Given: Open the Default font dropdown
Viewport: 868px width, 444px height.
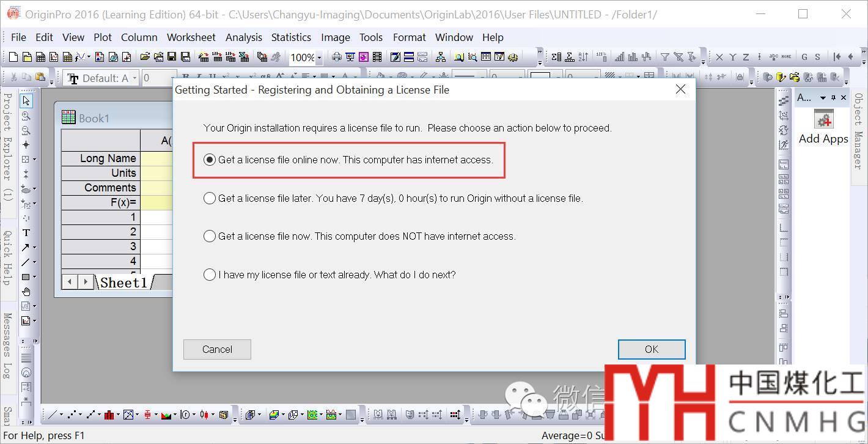Looking at the screenshot, I should 134,78.
